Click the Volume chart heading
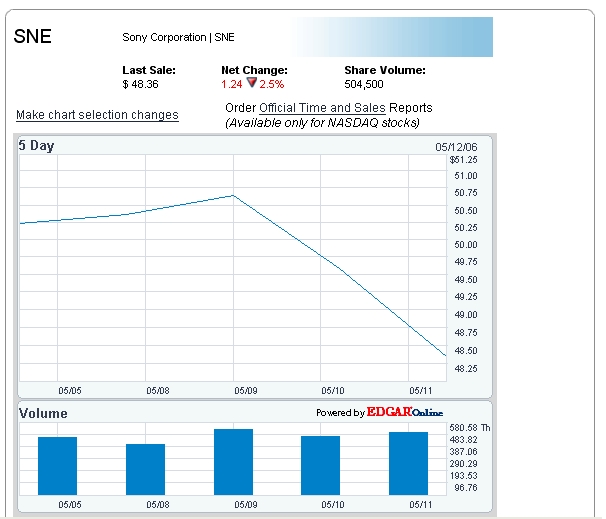 tap(43, 413)
